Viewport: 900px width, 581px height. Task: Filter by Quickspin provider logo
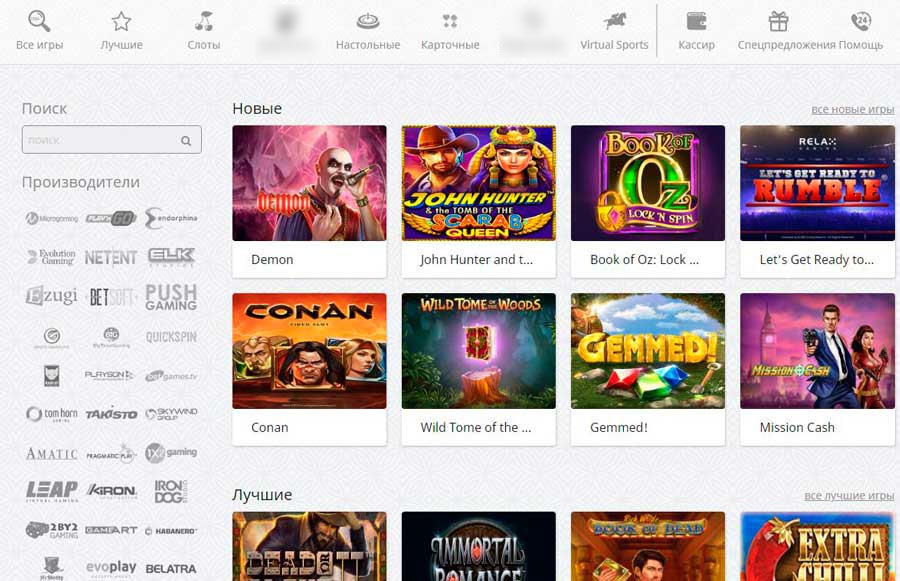point(171,337)
